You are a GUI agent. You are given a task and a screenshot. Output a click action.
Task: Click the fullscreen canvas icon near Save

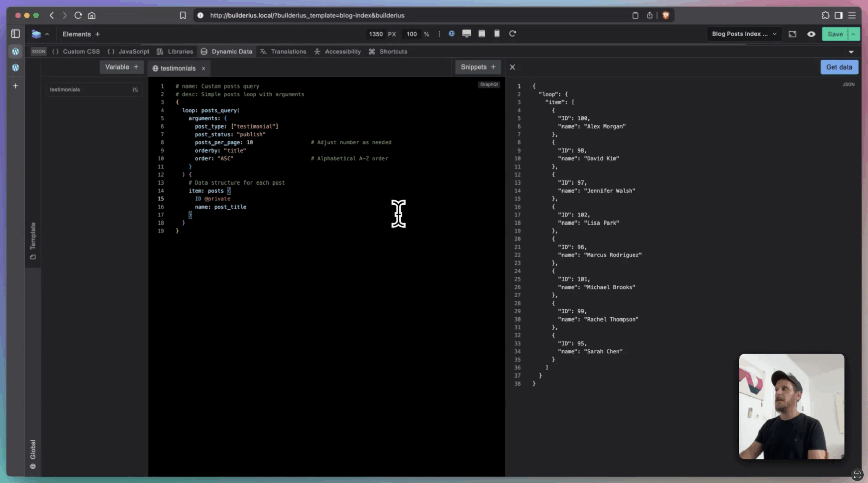[x=792, y=34]
